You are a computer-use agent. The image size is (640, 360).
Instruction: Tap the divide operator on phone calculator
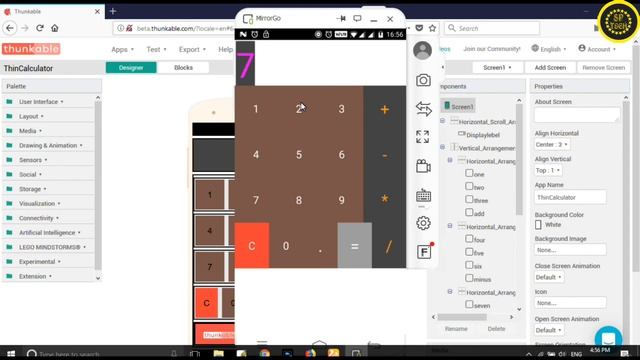[x=388, y=247]
